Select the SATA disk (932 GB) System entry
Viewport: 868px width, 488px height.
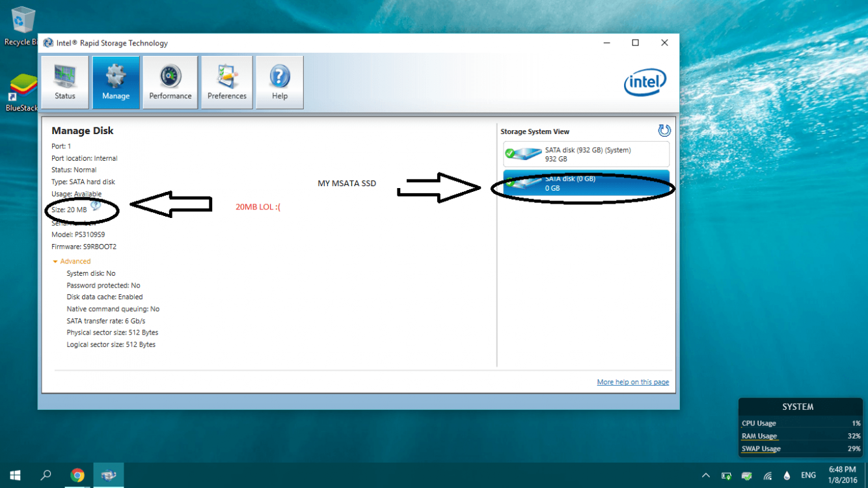586,154
